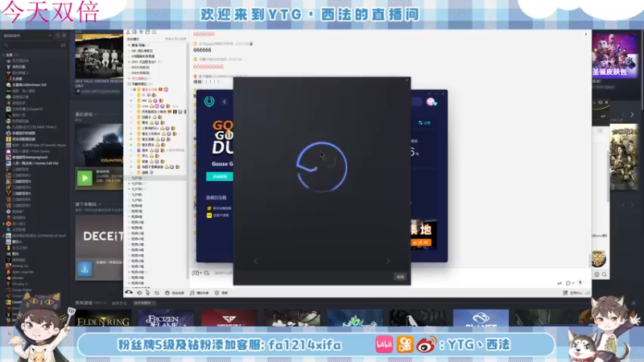The width and height of the screenshot is (644, 362).
Task: Click the green Play button on Counter-Strike card
Action: click(85, 178)
